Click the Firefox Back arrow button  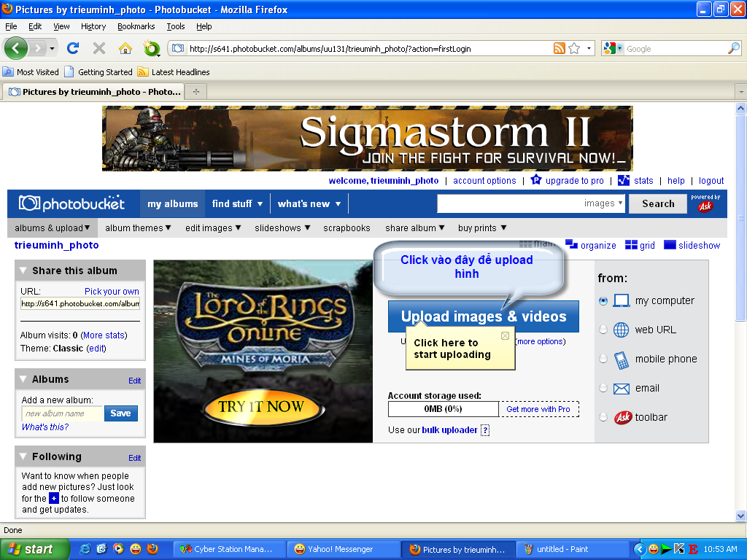pyautogui.click(x=16, y=48)
